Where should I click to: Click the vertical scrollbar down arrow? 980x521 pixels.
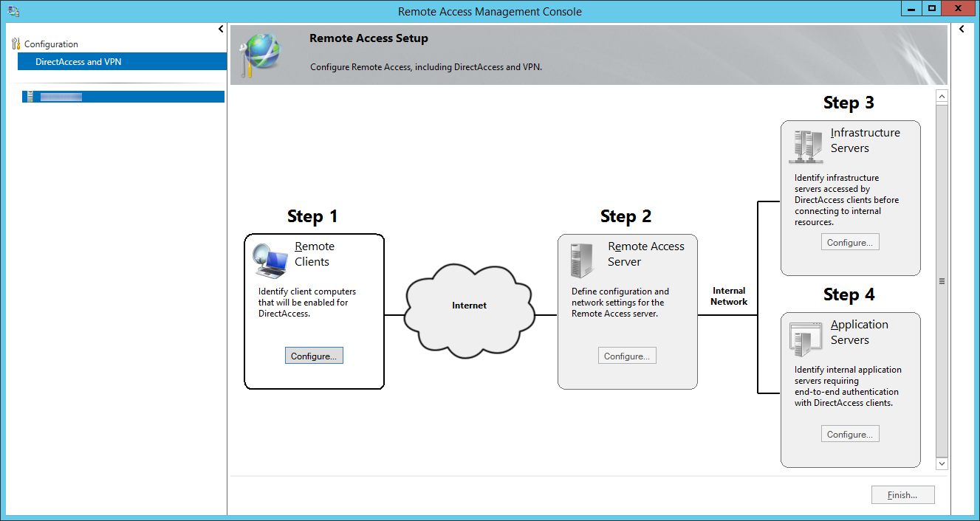(942, 463)
